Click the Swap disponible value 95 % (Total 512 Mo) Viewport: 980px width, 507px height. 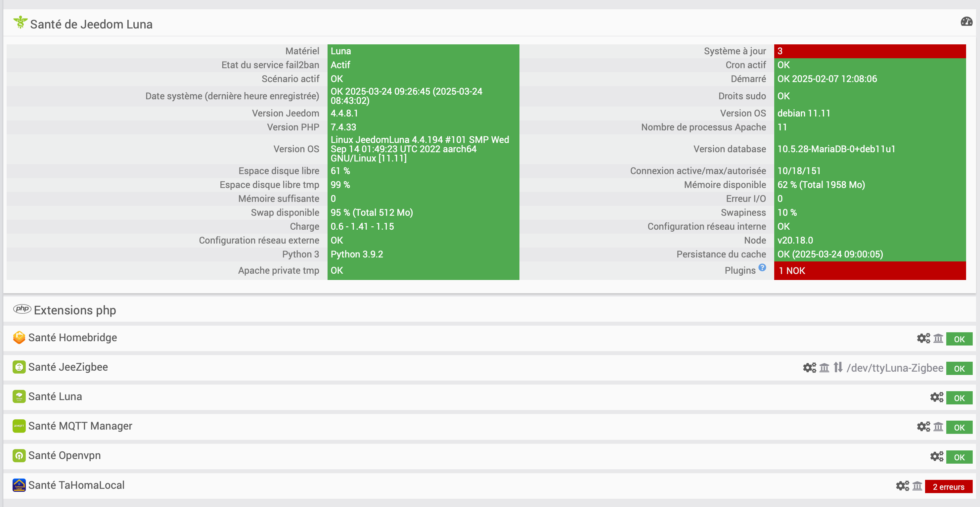click(x=423, y=212)
